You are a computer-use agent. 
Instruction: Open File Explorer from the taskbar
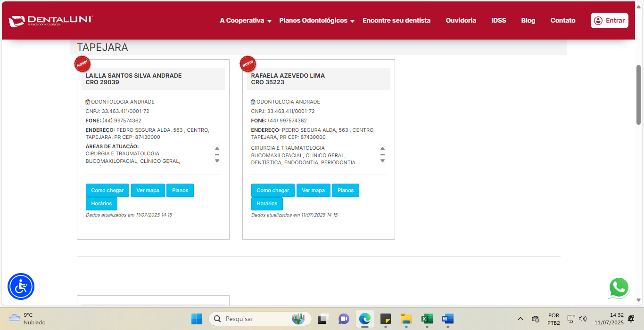point(406,319)
